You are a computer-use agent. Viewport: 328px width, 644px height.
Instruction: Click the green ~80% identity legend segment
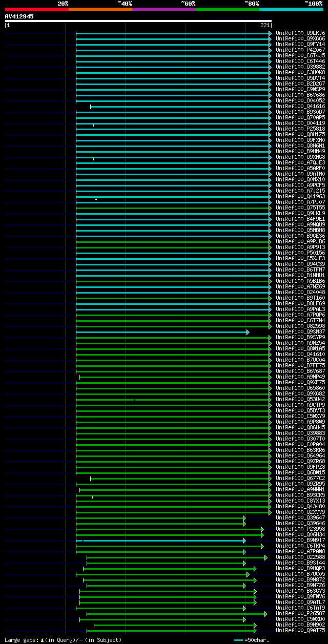[x=227, y=9]
